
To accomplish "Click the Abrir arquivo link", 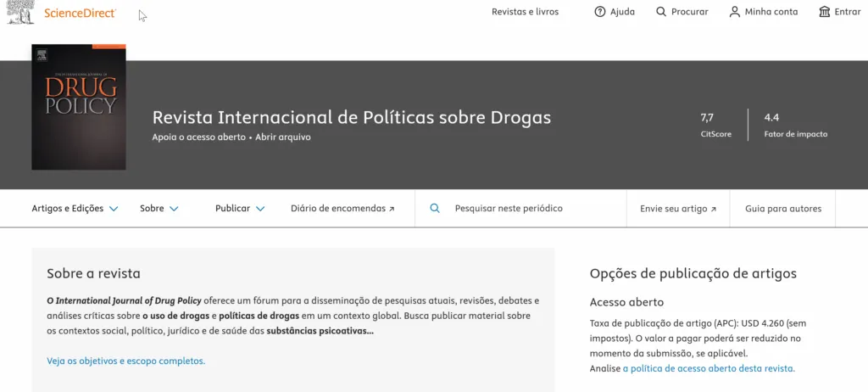I will click(x=283, y=137).
